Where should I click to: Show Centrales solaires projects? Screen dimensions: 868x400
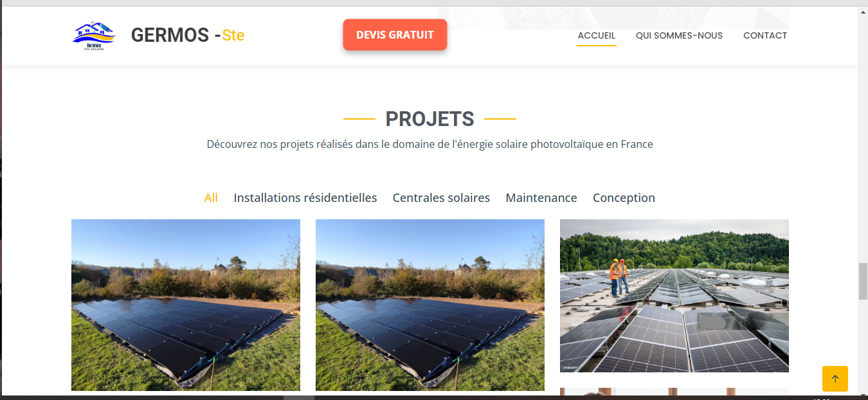click(x=441, y=198)
